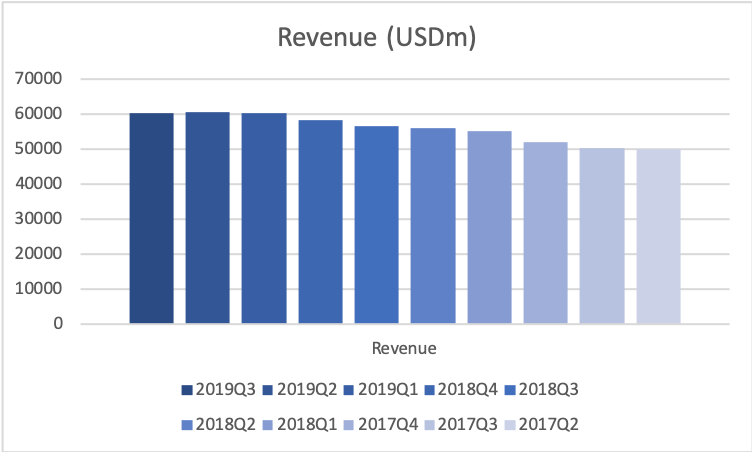Pick the 2017Q4 bar

click(x=546, y=233)
